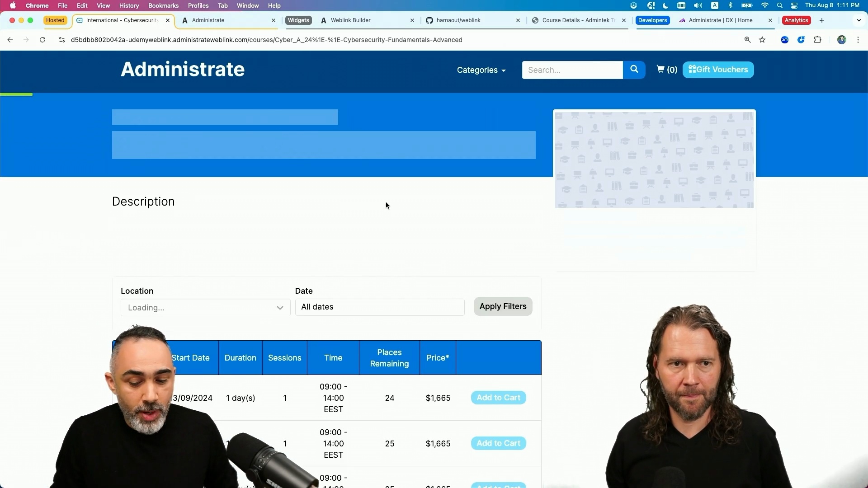
Task: Open Bluetooth status in the menu bar
Action: [x=730, y=5]
